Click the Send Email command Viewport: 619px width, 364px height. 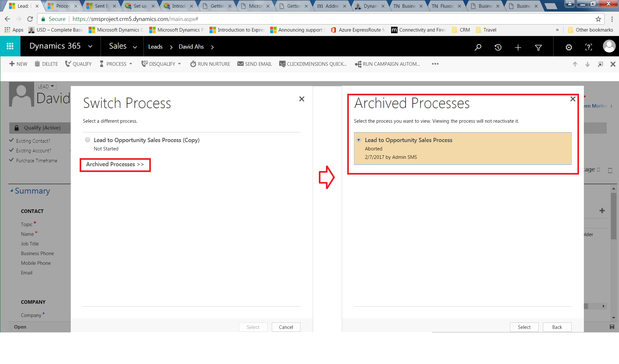pyautogui.click(x=255, y=64)
